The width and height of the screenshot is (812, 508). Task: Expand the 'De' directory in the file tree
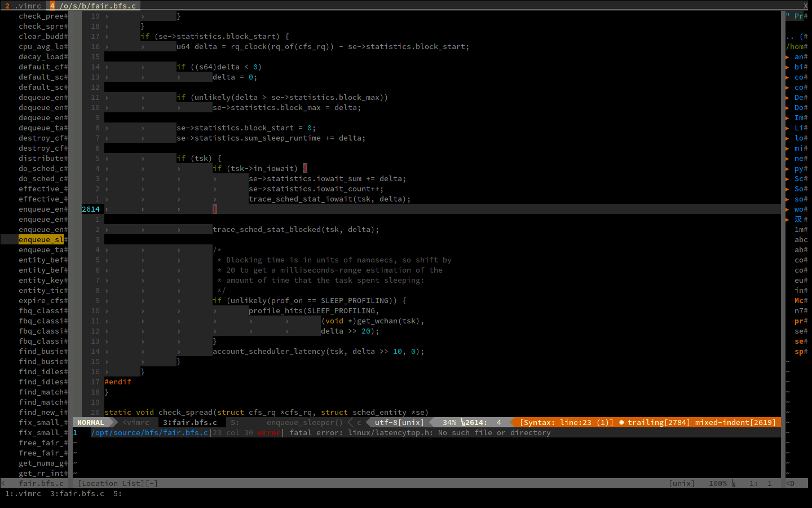pos(787,98)
